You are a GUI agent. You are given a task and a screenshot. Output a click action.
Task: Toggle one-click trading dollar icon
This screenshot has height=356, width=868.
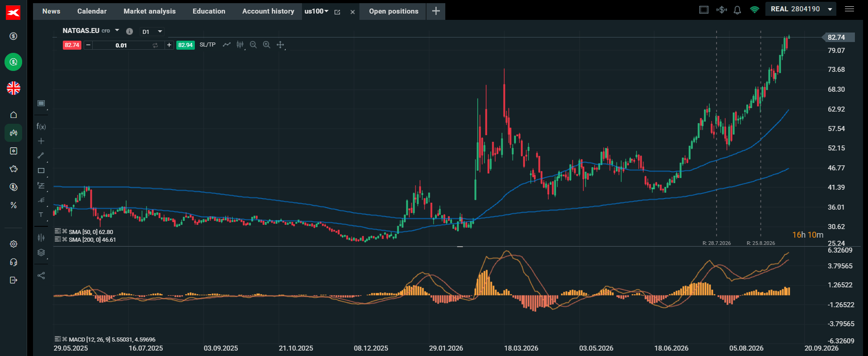pyautogui.click(x=722, y=9)
